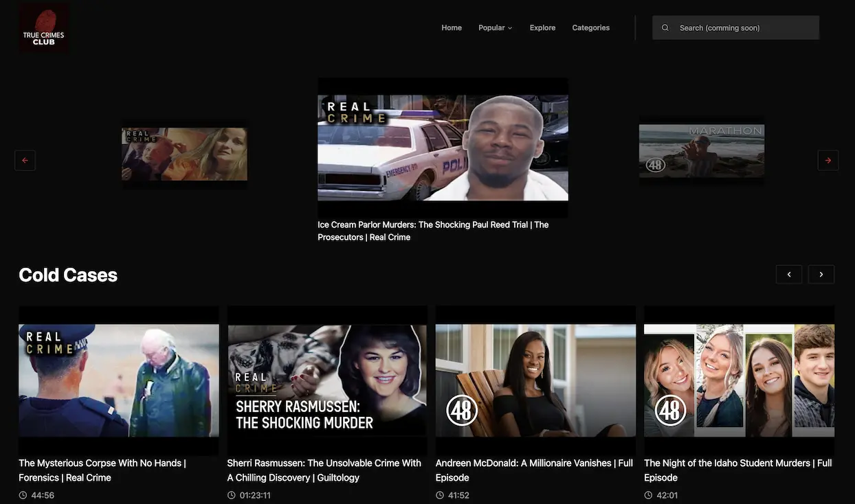855x504 pixels.
Task: Open Andreen McDonald: A Millionaire Vanishes title
Action: tap(534, 470)
